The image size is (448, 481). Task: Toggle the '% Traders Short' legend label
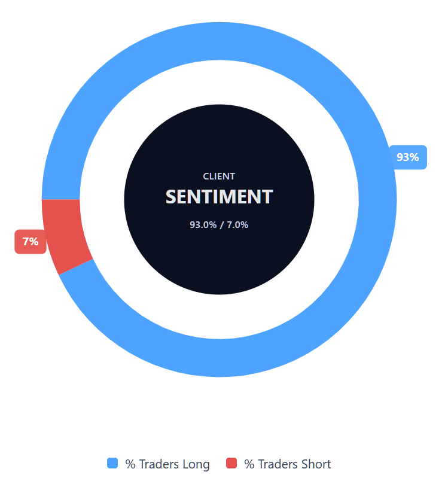288,464
